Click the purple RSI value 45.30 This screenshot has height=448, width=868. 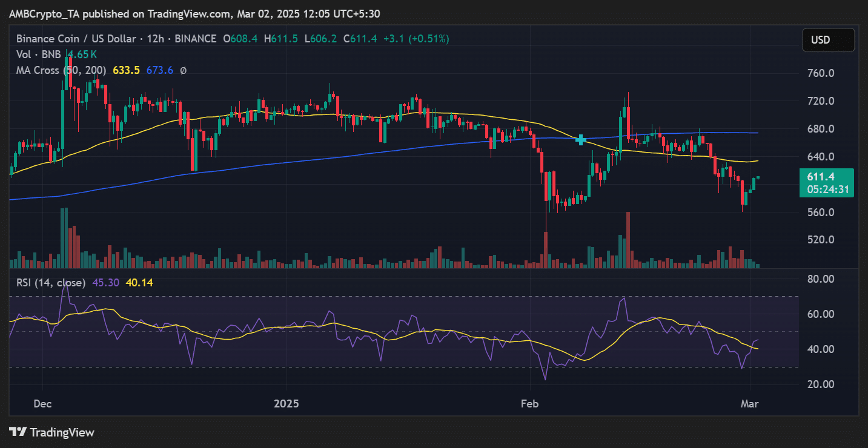[x=105, y=282]
